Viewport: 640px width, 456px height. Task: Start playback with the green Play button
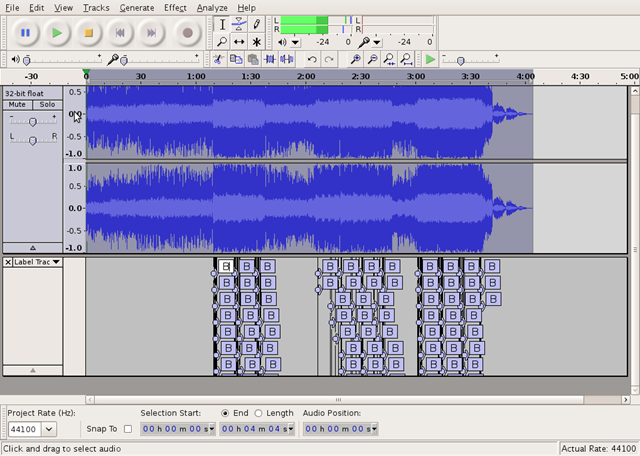point(57,33)
